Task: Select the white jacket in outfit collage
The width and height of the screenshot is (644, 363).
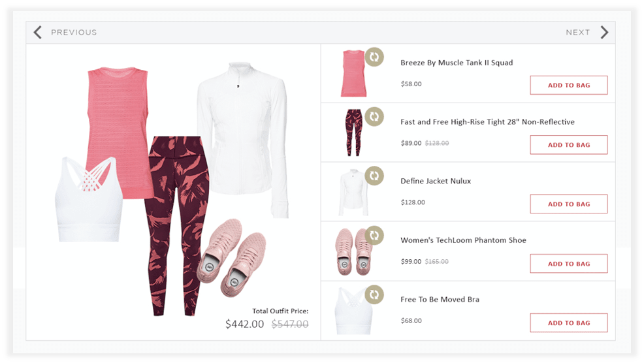Action: (243, 140)
